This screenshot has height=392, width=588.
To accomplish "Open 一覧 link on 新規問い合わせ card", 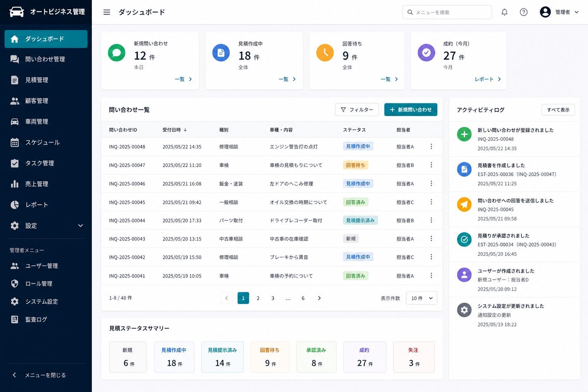I will [183, 79].
